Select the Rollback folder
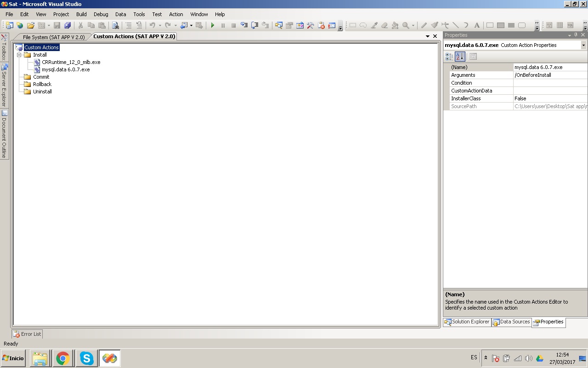 point(42,84)
